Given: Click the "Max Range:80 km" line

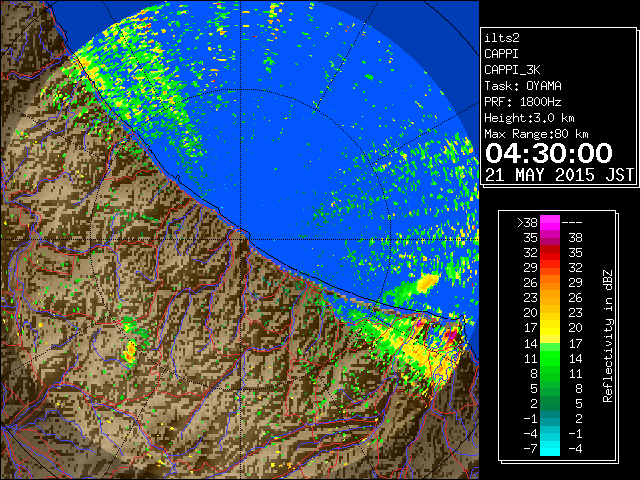Looking at the screenshot, I should coord(536,134).
